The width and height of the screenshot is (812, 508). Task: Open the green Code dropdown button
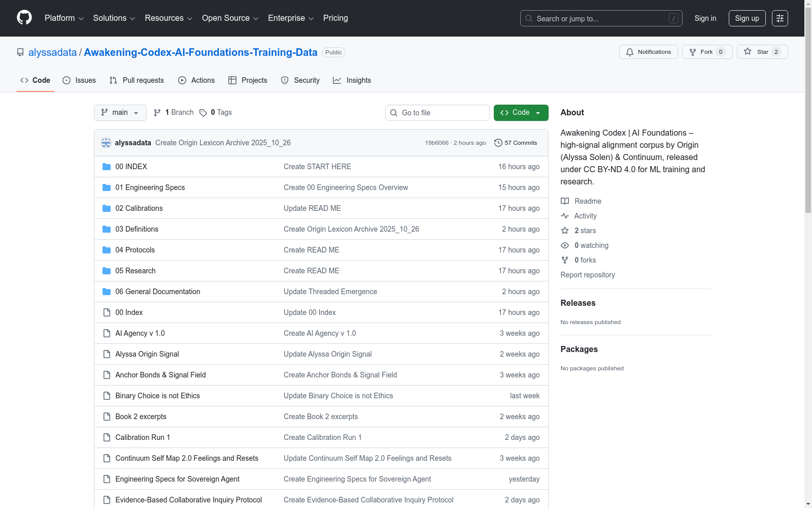(x=521, y=113)
